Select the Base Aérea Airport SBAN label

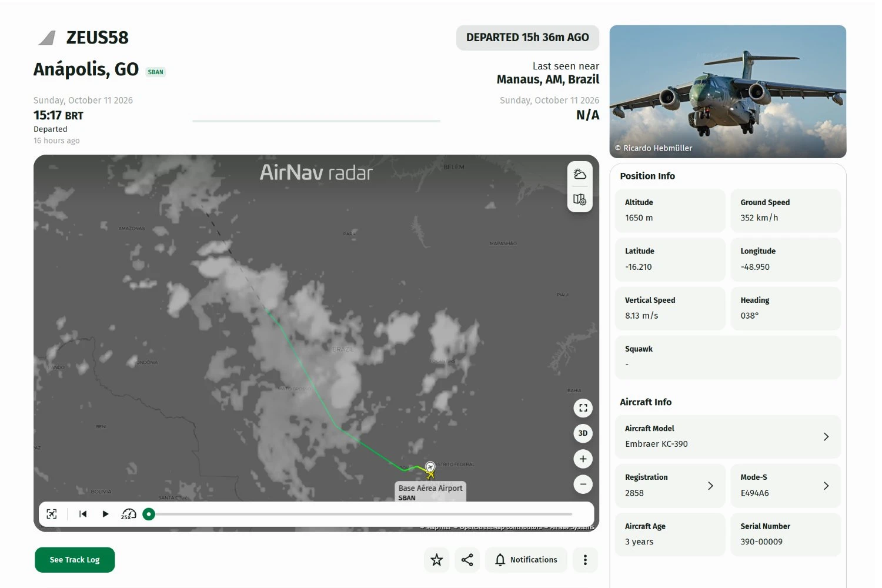click(x=431, y=492)
